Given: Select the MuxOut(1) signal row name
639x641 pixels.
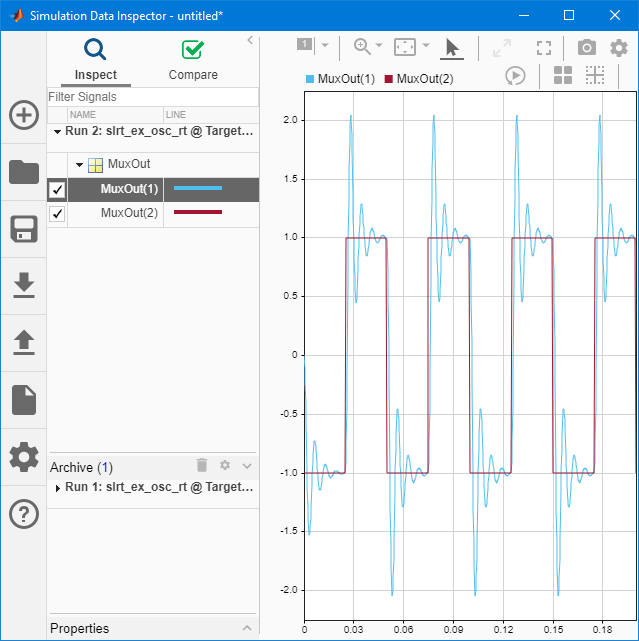Looking at the screenshot, I should pos(129,189).
